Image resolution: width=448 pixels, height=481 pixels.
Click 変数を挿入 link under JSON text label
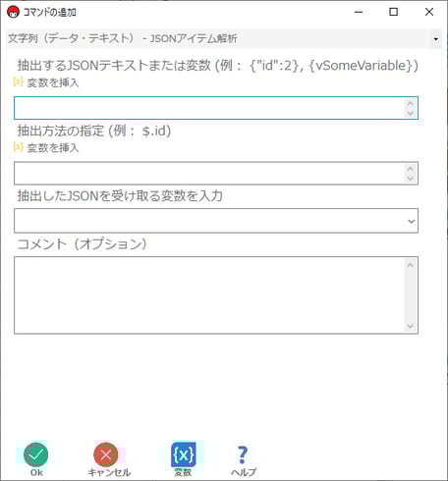[53, 82]
